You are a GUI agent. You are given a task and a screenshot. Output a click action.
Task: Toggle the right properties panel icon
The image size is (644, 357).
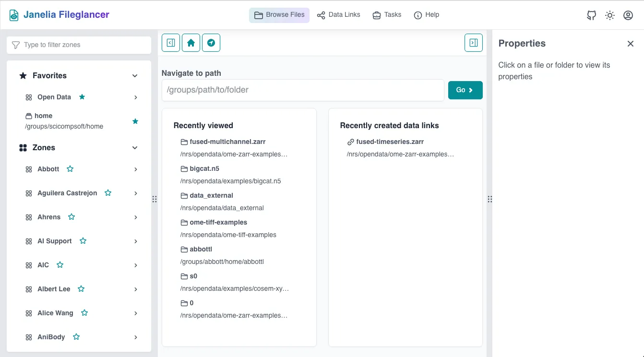[473, 43]
